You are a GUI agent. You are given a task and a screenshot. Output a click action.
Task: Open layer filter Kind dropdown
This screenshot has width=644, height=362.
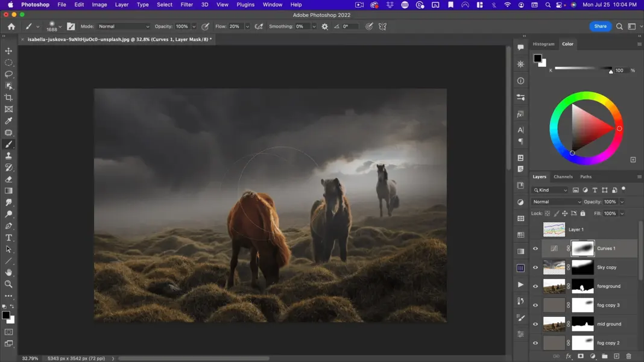pos(550,190)
